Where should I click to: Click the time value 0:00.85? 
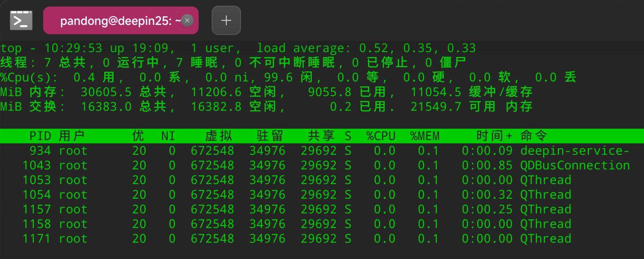[487, 165]
